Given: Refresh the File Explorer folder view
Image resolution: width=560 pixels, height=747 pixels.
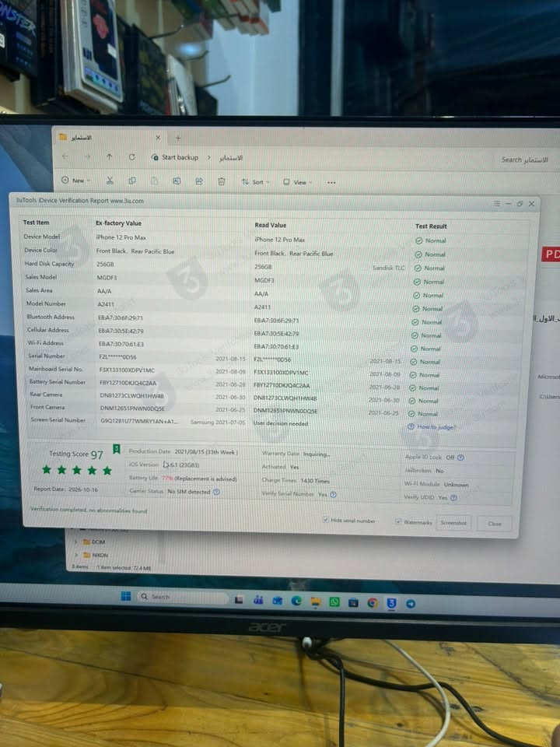Looking at the screenshot, I should 132,156.
